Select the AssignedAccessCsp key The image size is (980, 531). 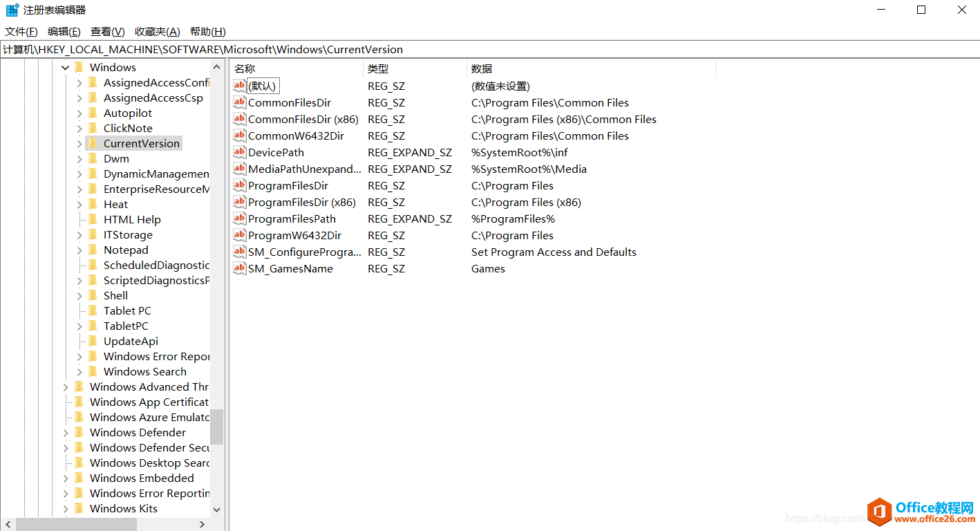coord(153,97)
